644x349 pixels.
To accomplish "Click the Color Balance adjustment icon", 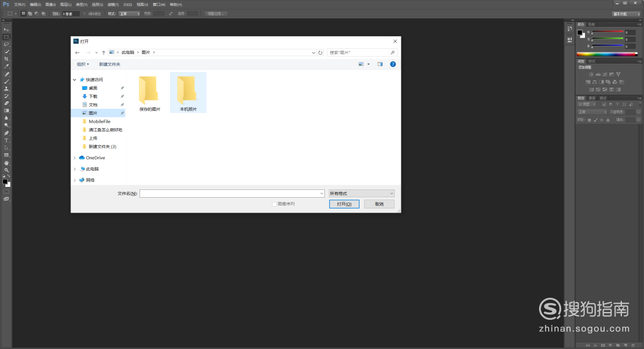I will point(595,82).
